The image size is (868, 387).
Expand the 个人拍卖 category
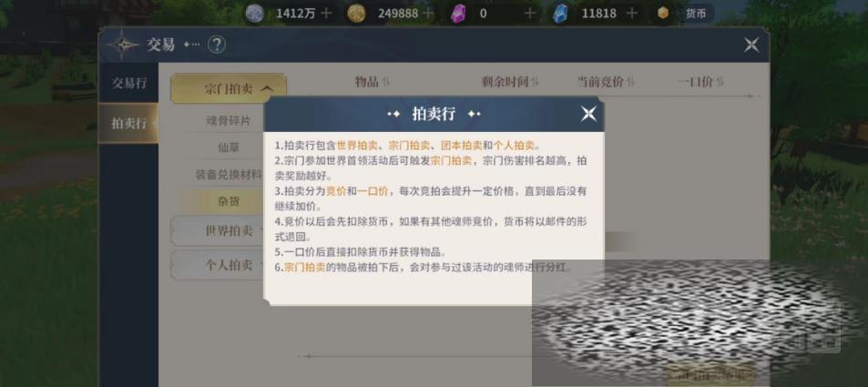click(218, 265)
